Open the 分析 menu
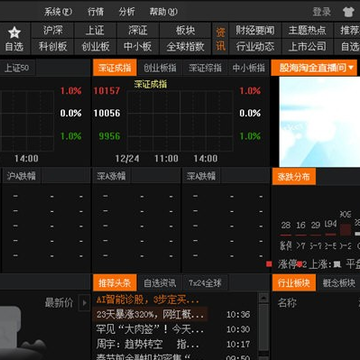The height and width of the screenshot is (360, 360). click(127, 12)
